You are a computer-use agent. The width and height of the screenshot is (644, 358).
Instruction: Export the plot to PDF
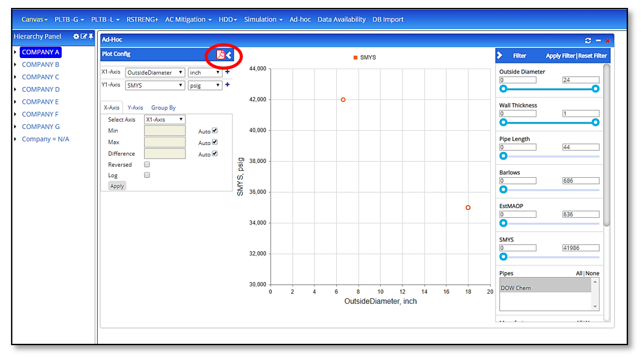[220, 54]
